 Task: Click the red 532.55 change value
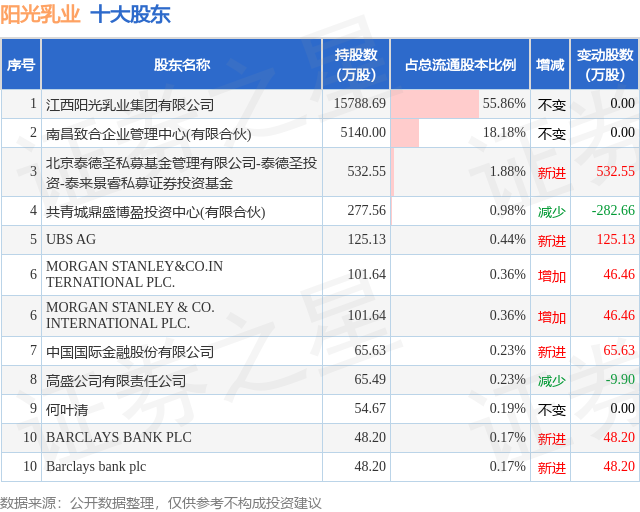[616, 171]
